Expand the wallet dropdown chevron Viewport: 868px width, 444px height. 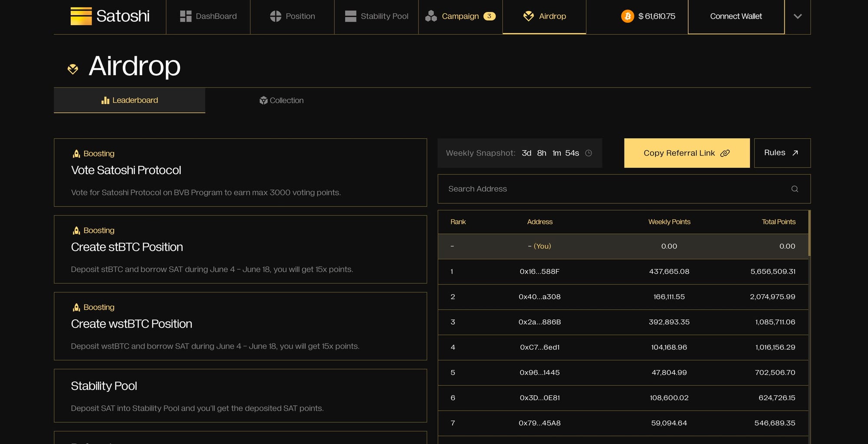(x=798, y=17)
